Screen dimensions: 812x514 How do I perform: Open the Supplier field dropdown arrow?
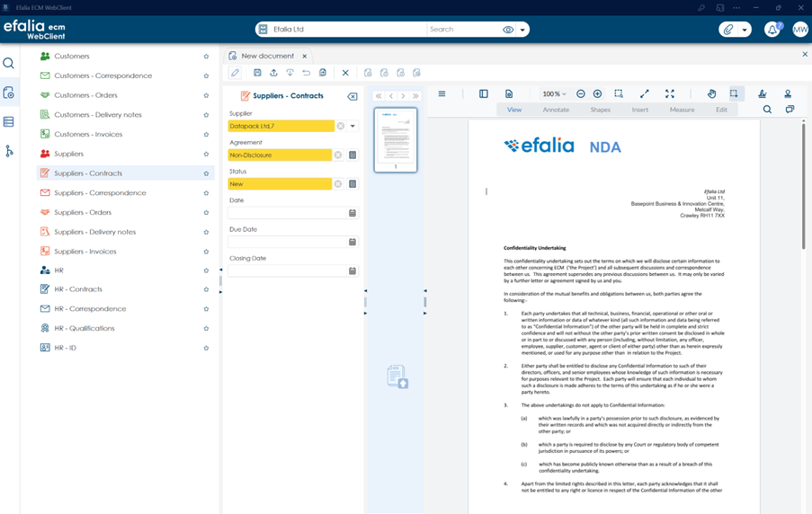[352, 126]
